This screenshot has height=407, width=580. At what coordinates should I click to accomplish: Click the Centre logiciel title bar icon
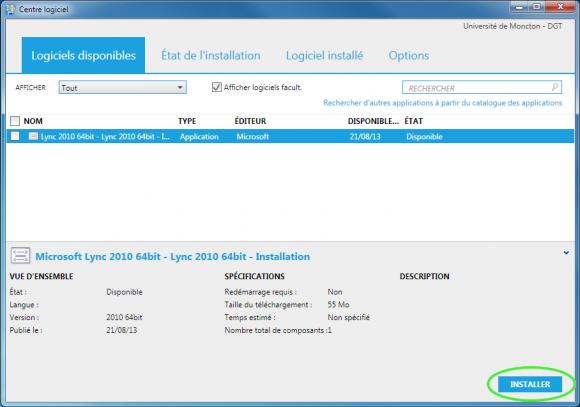(11, 9)
